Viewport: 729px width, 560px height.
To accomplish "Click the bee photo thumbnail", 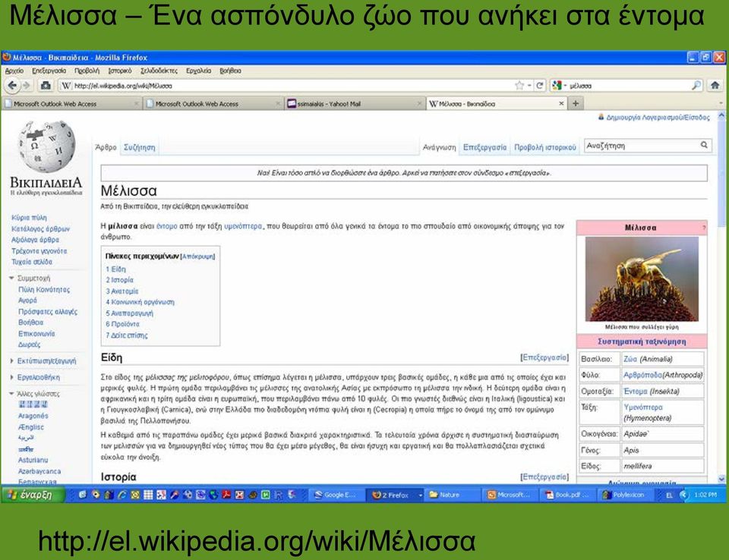I will (642, 278).
